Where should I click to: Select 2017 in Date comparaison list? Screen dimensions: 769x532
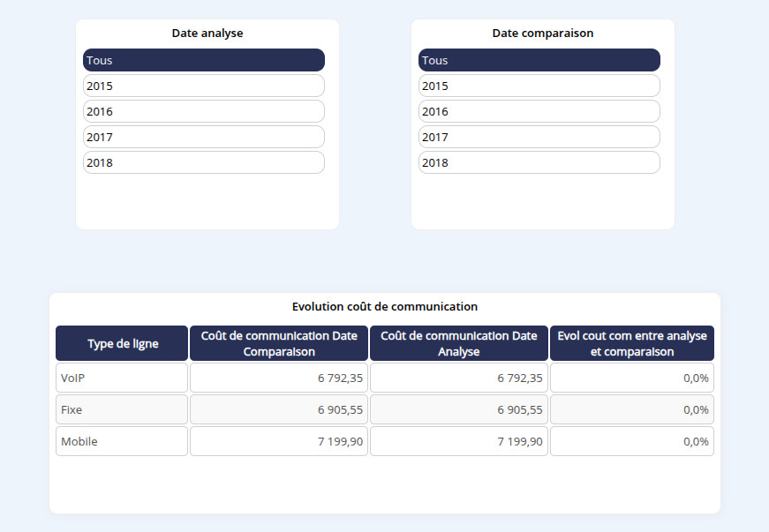pyautogui.click(x=539, y=137)
